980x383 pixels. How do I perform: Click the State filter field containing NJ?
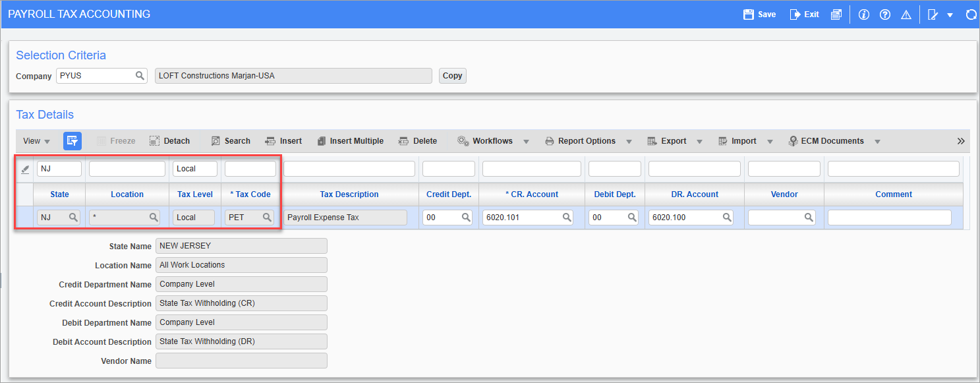pyautogui.click(x=59, y=169)
